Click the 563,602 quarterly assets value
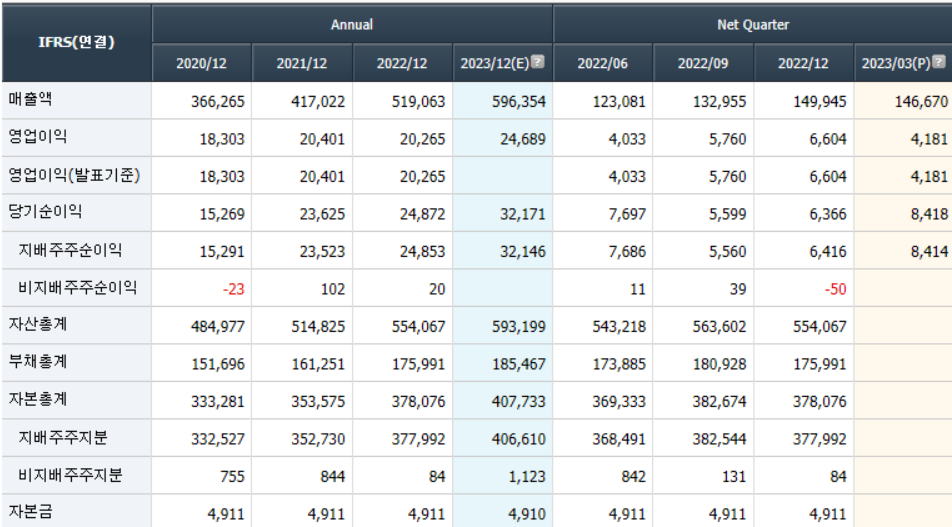This screenshot has height=527, width=952. pos(719,327)
